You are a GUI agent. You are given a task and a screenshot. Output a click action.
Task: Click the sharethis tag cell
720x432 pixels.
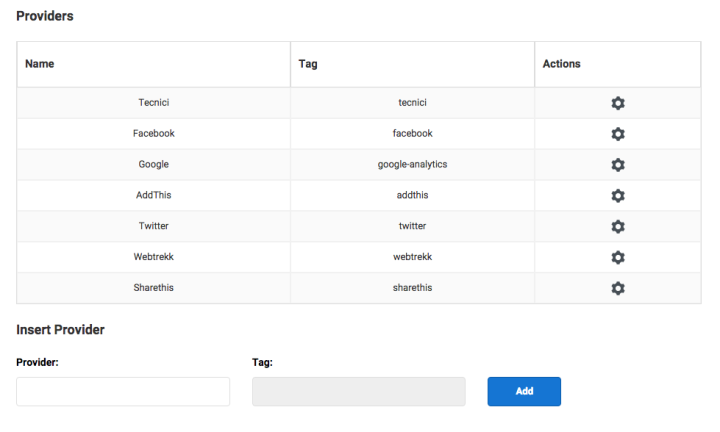tap(412, 288)
